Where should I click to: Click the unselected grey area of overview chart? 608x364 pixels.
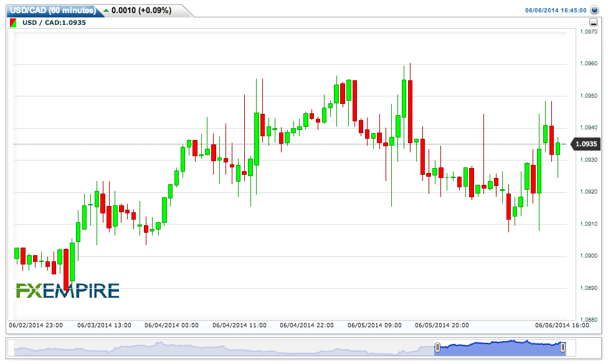pos(224,348)
